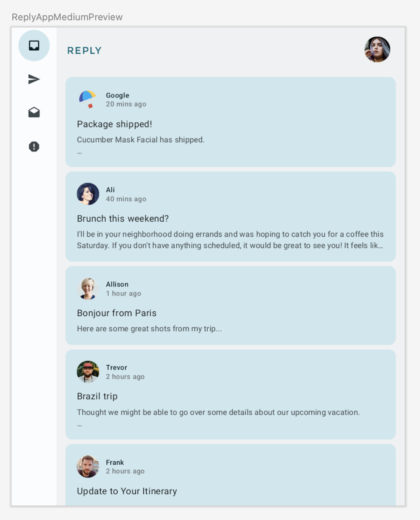The width and height of the screenshot is (420, 520).
Task: Click Trevor's sender avatar
Action: [88, 372]
